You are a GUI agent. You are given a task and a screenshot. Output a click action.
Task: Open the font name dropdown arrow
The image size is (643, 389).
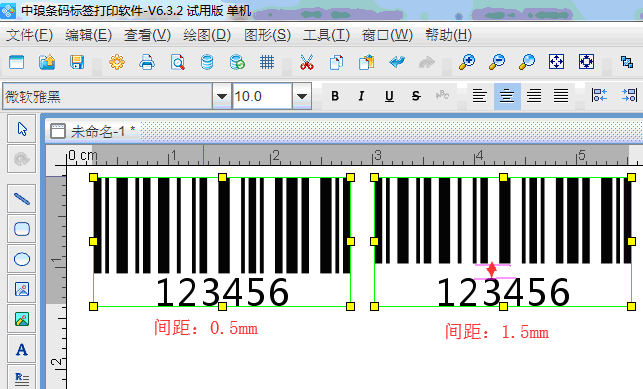[x=222, y=96]
